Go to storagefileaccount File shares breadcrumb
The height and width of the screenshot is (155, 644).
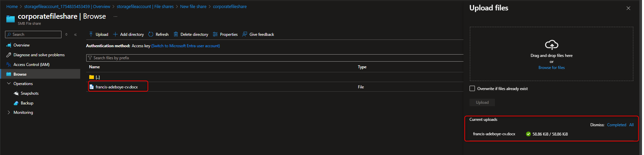145,7
